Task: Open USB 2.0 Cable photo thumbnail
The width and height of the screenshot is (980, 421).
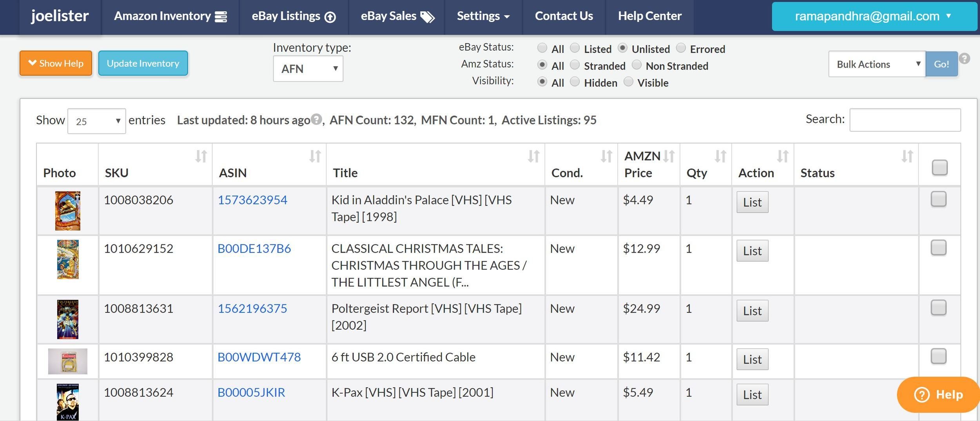Action: 68,361
